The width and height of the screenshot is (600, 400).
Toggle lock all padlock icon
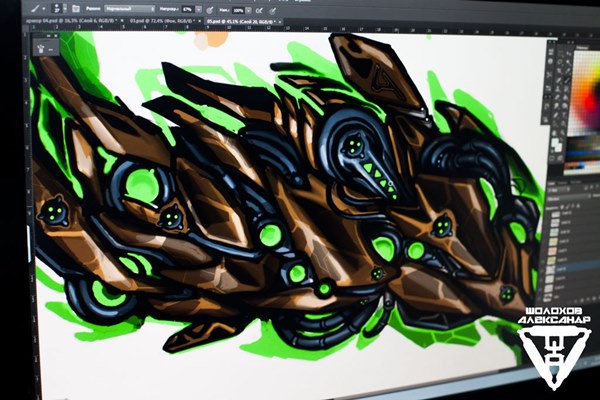[x=578, y=206]
